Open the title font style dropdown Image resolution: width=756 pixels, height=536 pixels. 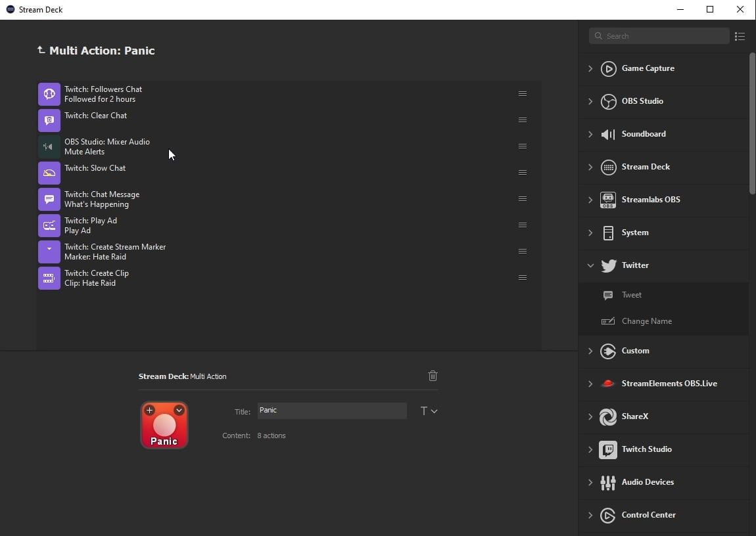point(429,411)
